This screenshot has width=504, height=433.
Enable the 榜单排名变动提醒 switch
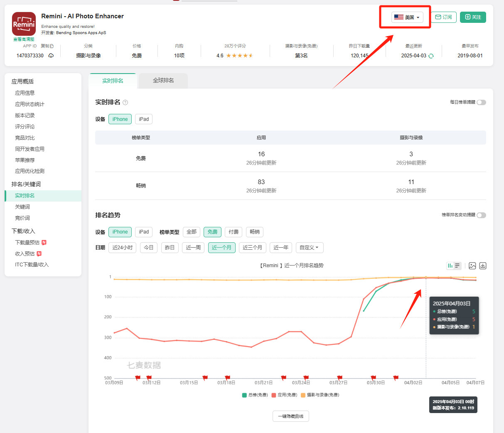(481, 215)
